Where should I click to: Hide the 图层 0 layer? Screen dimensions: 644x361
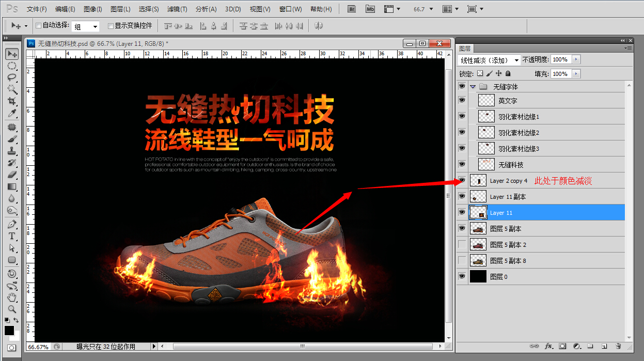point(462,277)
